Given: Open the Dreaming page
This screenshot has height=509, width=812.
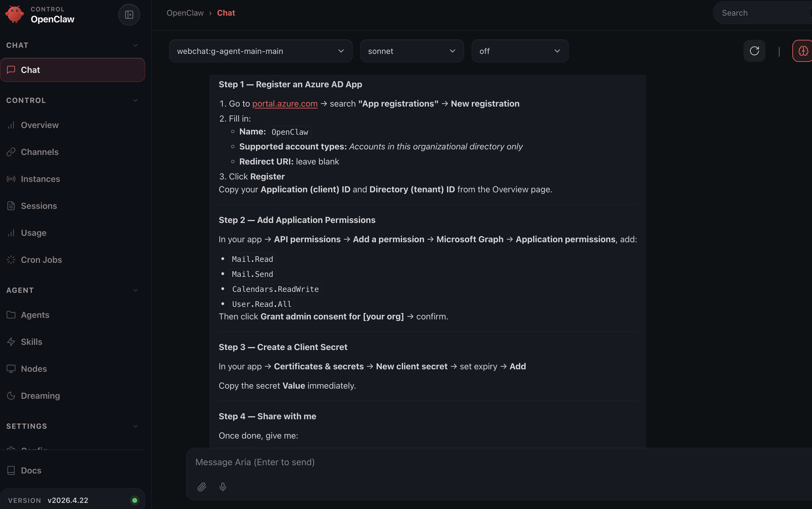Looking at the screenshot, I should (40, 396).
